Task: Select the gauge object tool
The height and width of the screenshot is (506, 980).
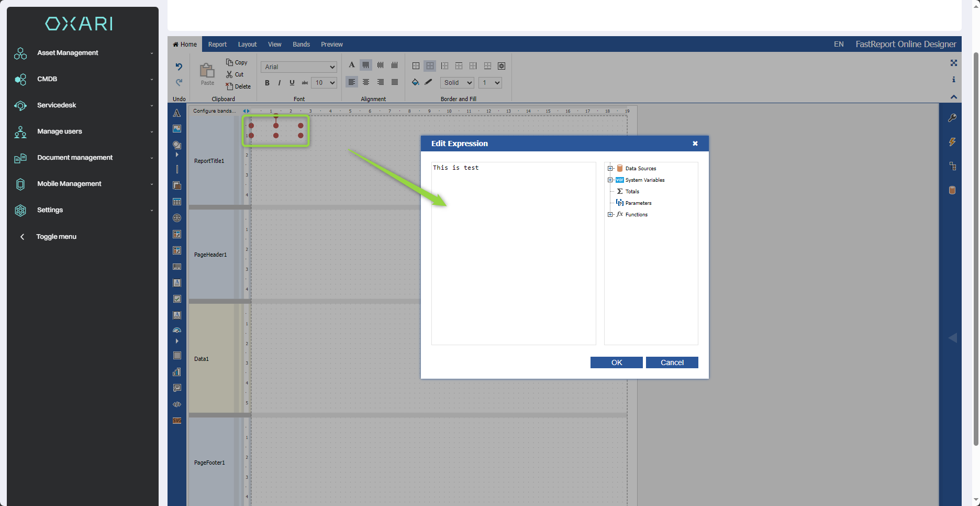Action: 177,331
